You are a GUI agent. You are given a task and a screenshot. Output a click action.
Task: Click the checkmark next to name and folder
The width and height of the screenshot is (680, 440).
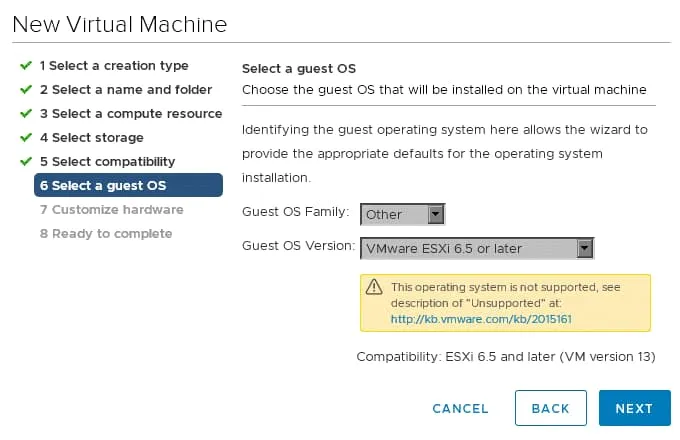[x=25, y=90]
